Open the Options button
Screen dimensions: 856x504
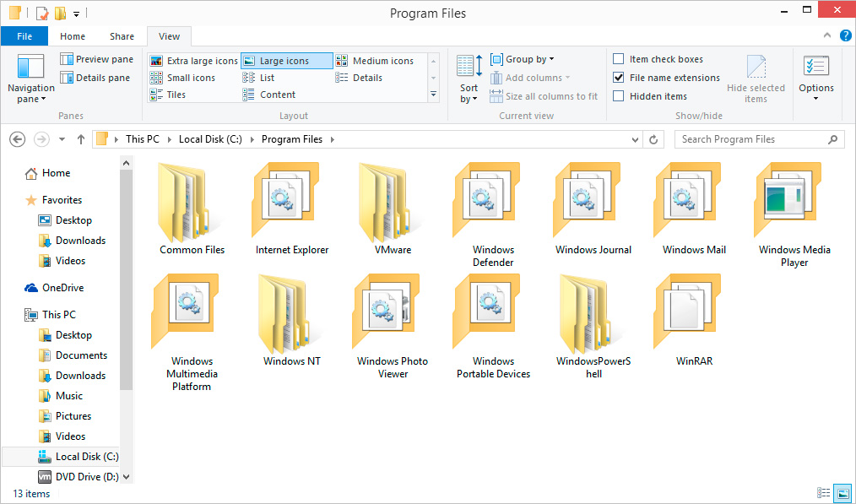[816, 79]
